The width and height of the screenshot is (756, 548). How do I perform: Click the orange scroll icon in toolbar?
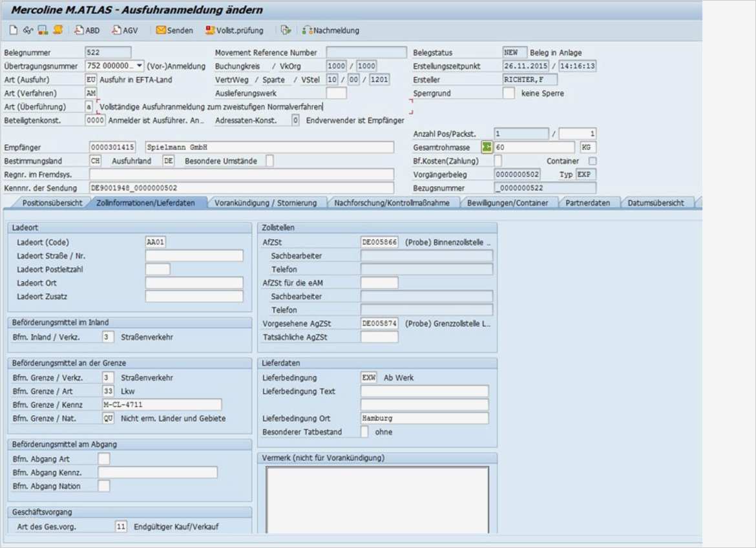58,30
